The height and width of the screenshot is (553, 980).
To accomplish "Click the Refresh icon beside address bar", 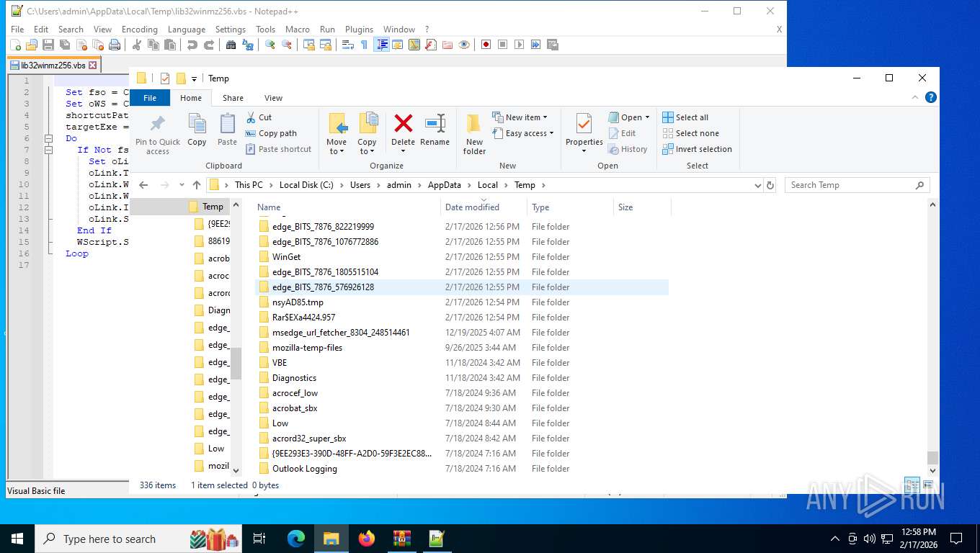I will (770, 185).
